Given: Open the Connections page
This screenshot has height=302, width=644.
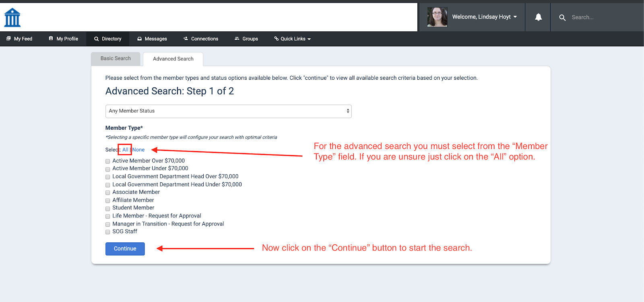Looking at the screenshot, I should (x=201, y=39).
